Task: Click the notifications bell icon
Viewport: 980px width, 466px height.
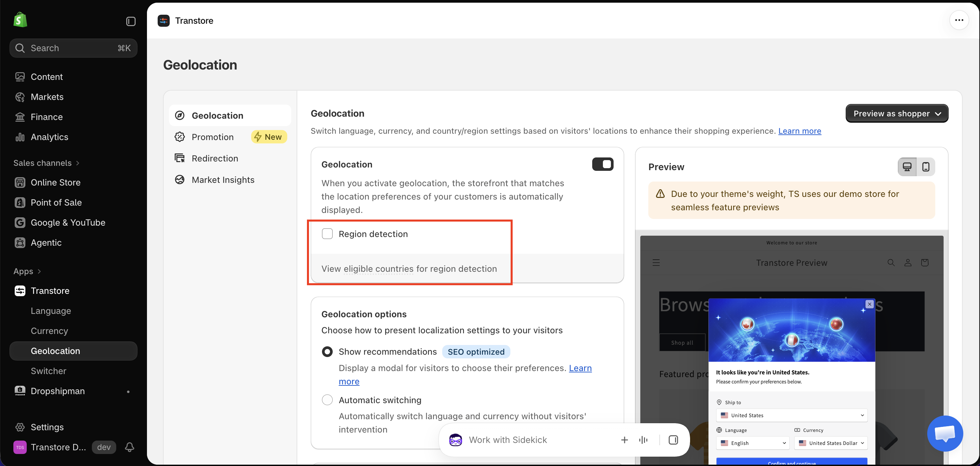Action: pos(129,447)
